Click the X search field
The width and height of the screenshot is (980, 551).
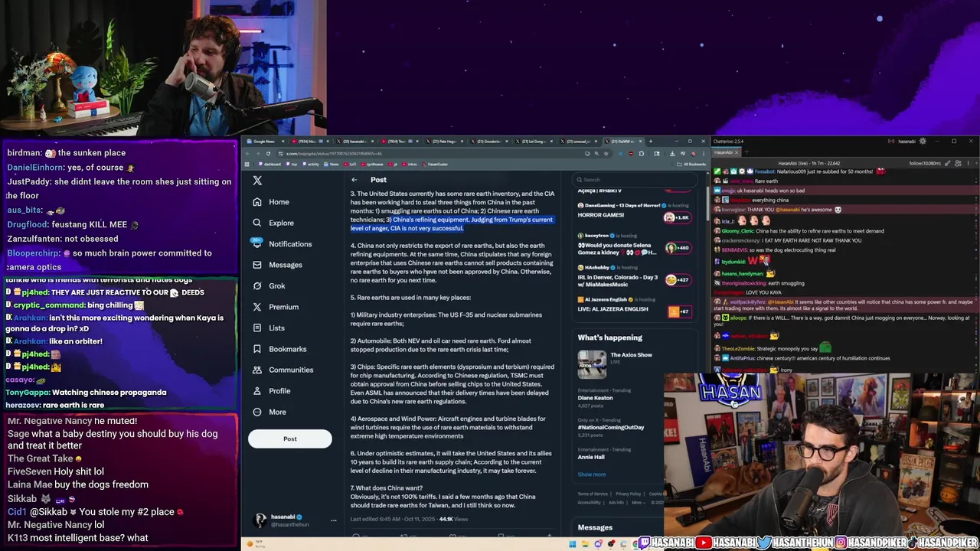635,180
